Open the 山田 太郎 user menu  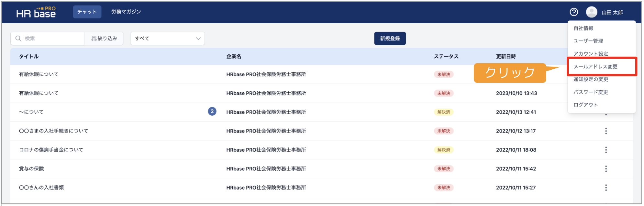point(612,12)
